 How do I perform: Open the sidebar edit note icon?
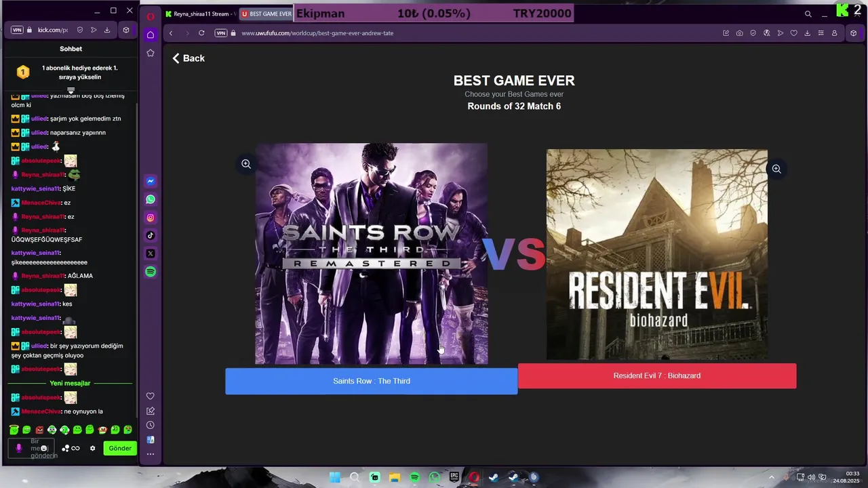pos(151,411)
